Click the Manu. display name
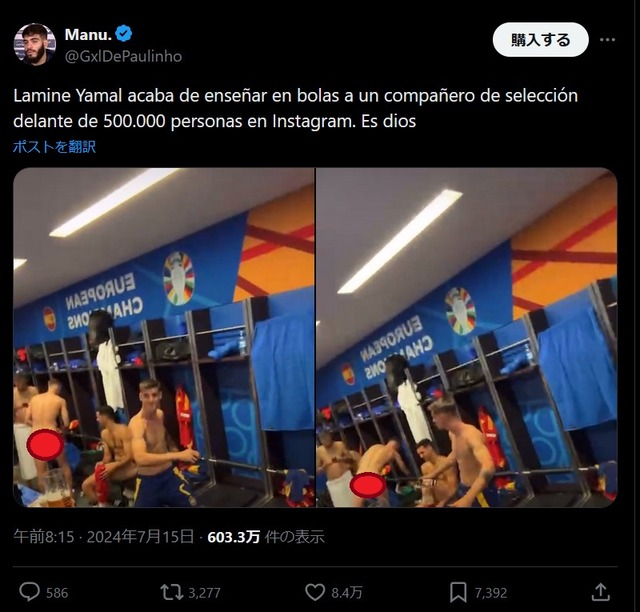 pos(88,35)
